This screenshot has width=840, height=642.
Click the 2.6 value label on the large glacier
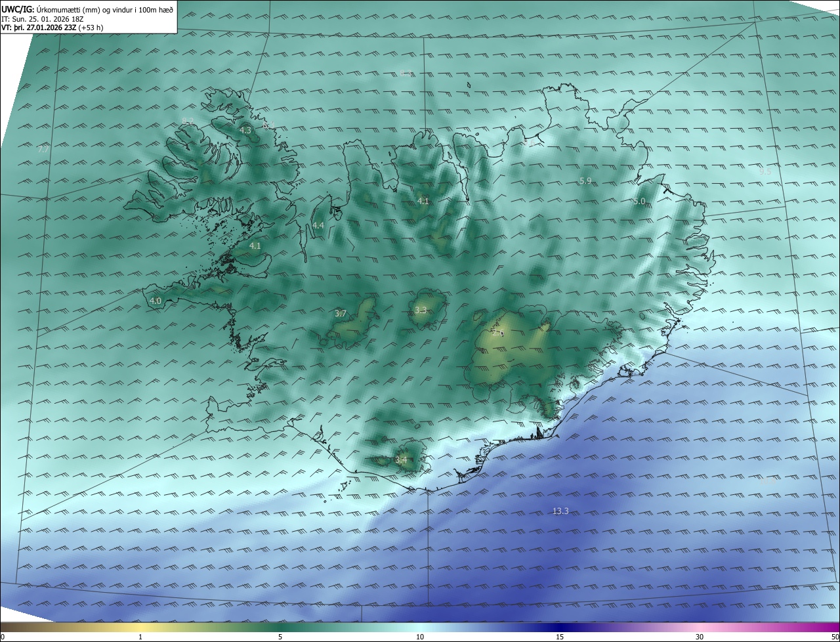(497, 333)
